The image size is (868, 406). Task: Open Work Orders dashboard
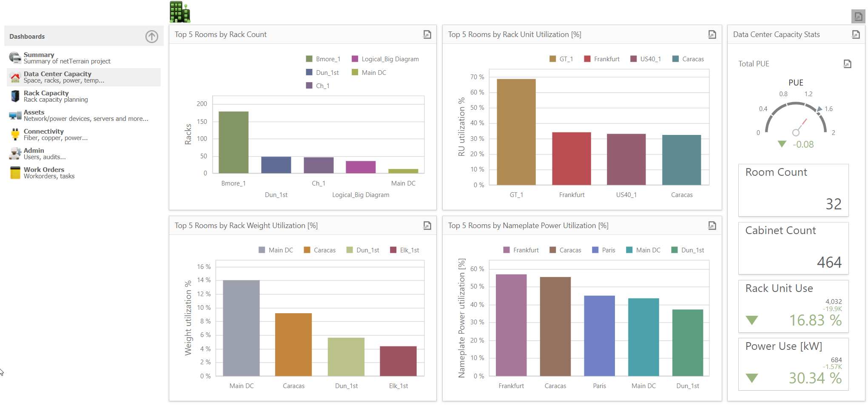pyautogui.click(x=44, y=170)
